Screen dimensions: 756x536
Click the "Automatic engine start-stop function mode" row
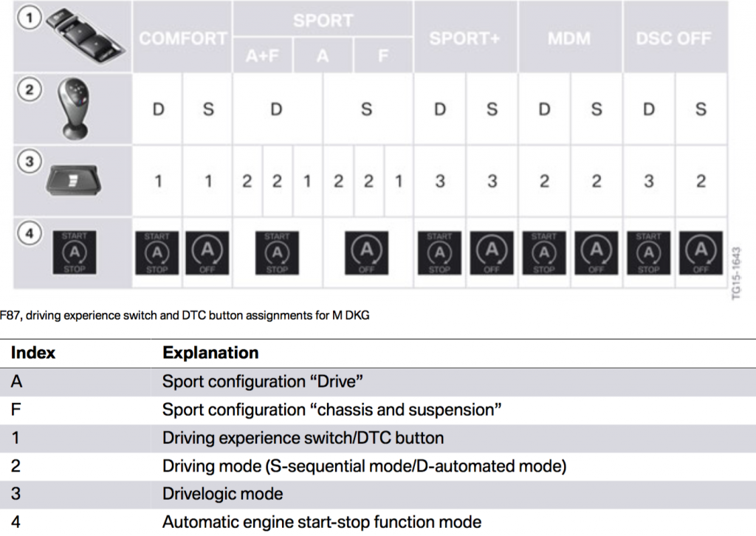coord(321,522)
